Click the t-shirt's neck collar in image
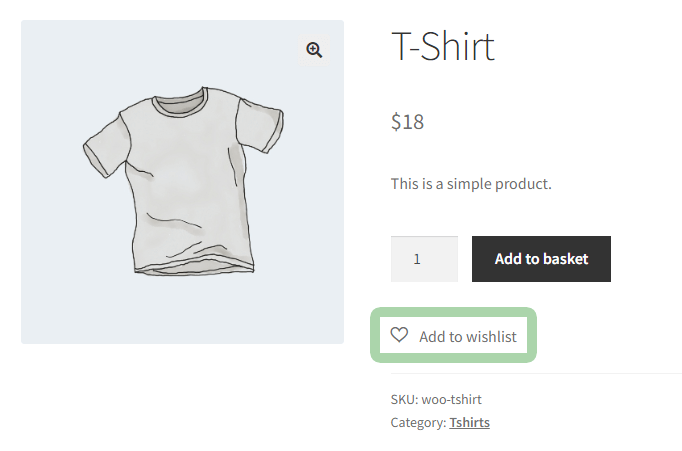Screen dimensions: 682x451 pyautogui.click(x=179, y=101)
